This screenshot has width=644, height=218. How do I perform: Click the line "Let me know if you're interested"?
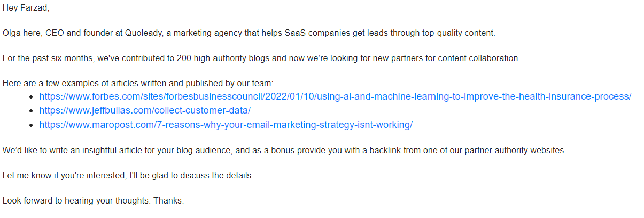[x=128, y=176]
